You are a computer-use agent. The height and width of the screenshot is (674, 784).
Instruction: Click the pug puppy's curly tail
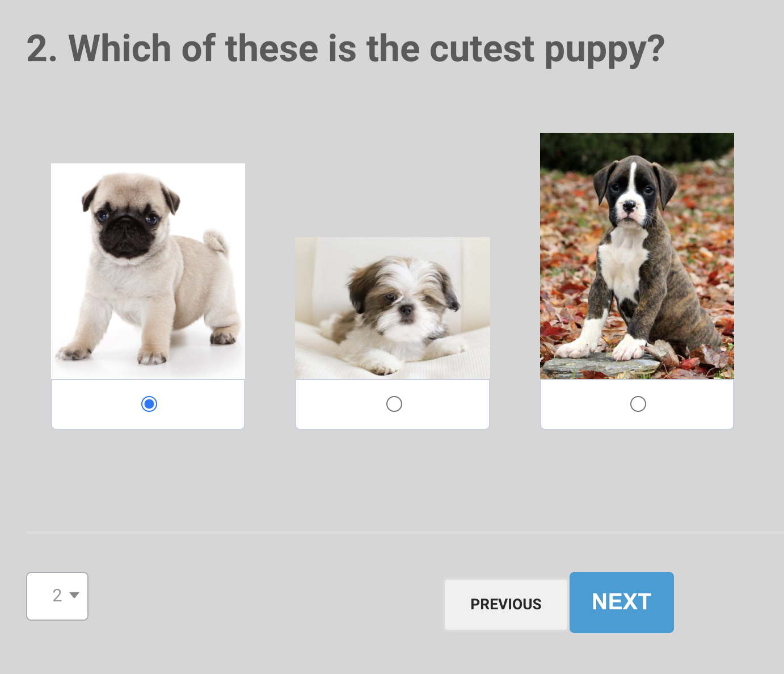click(217, 242)
